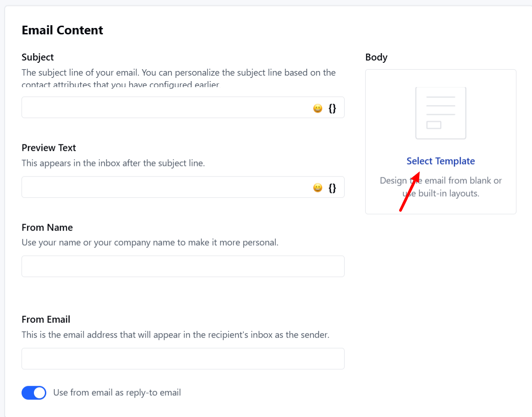Toggle Use from email as reply-to switch

[34, 393]
